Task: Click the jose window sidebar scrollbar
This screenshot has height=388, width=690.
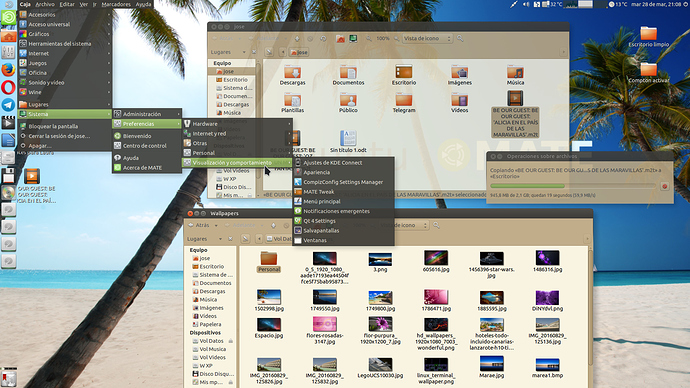Action: tap(258, 92)
